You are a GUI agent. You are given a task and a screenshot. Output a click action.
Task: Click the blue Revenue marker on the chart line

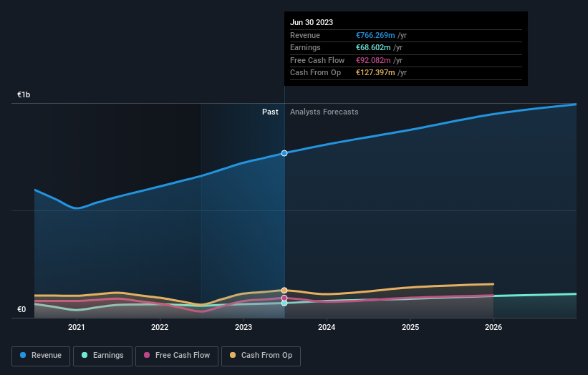pos(284,153)
